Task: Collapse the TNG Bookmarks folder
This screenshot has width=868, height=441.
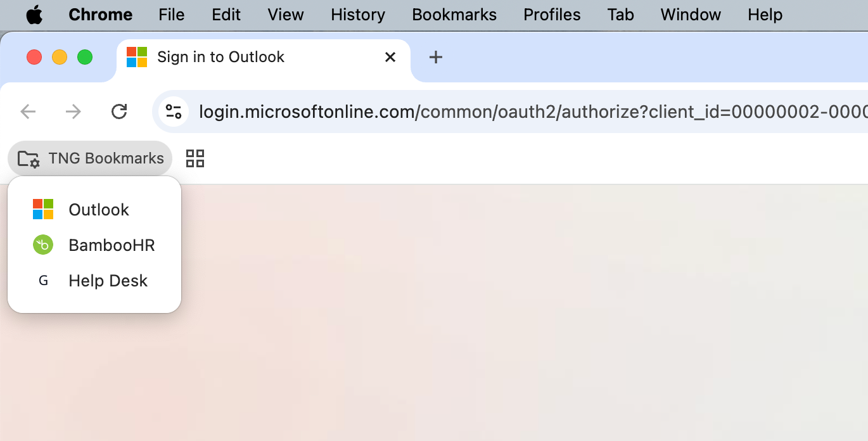Action: click(91, 158)
